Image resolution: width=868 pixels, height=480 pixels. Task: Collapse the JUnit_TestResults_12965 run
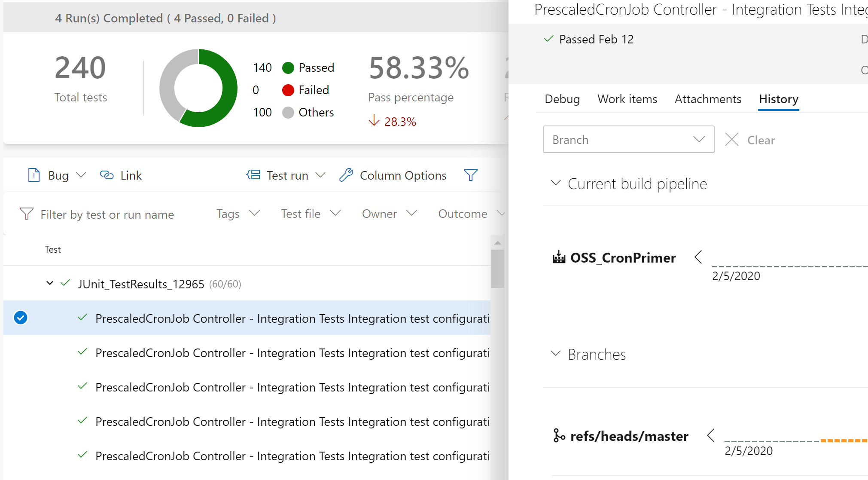(50, 283)
